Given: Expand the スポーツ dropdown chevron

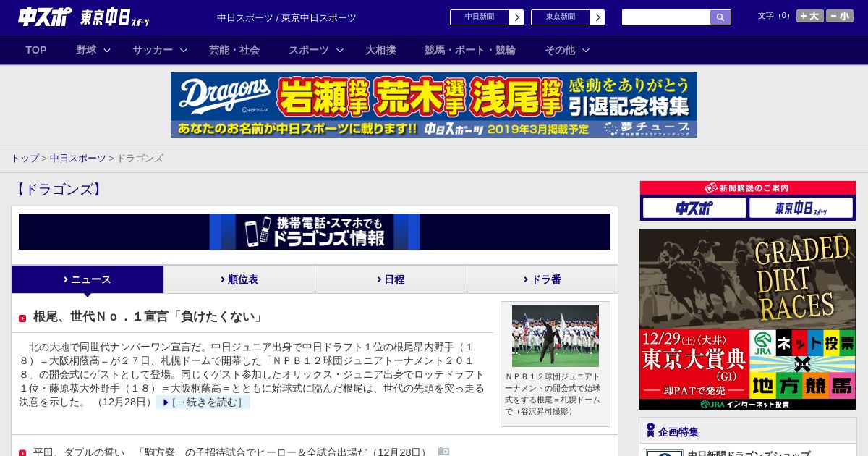Looking at the screenshot, I should pos(340,50).
